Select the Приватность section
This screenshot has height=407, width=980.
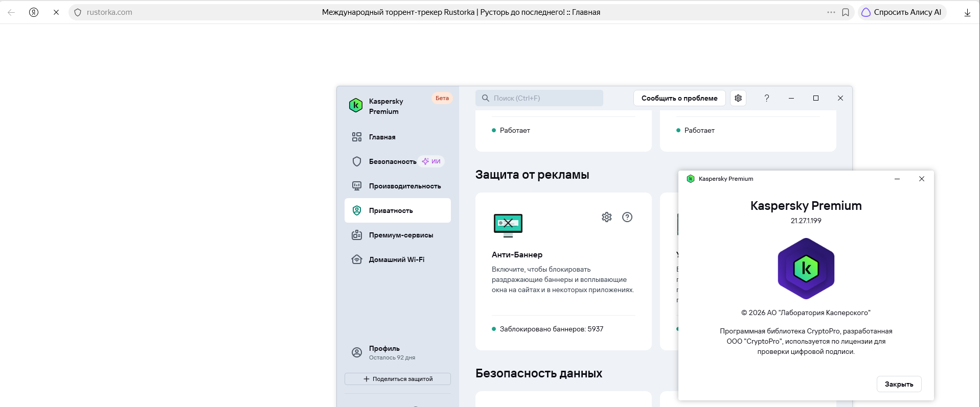398,210
